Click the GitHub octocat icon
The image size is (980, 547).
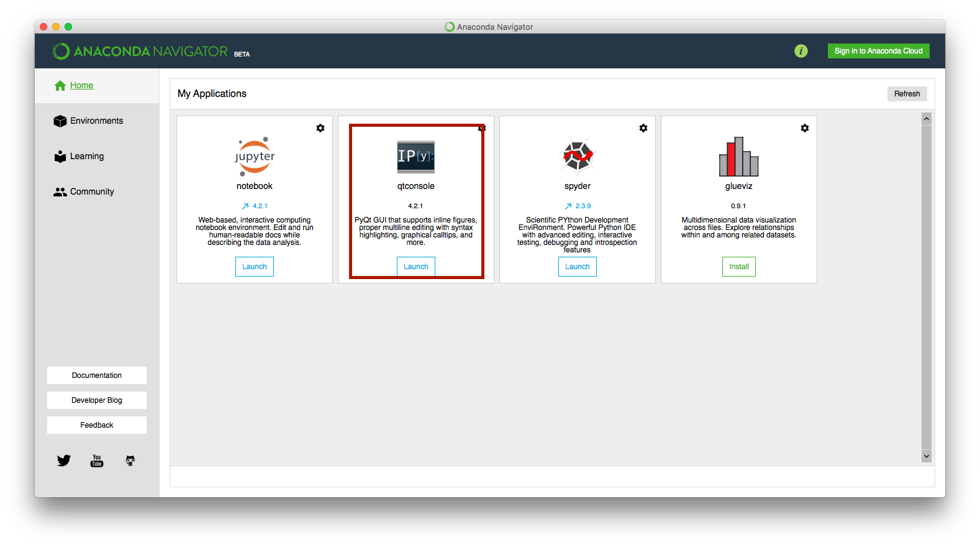click(x=130, y=461)
